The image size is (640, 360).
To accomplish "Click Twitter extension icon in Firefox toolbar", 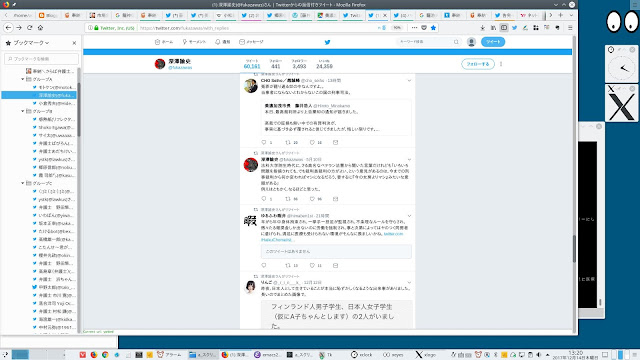I will [x=515, y=28].
